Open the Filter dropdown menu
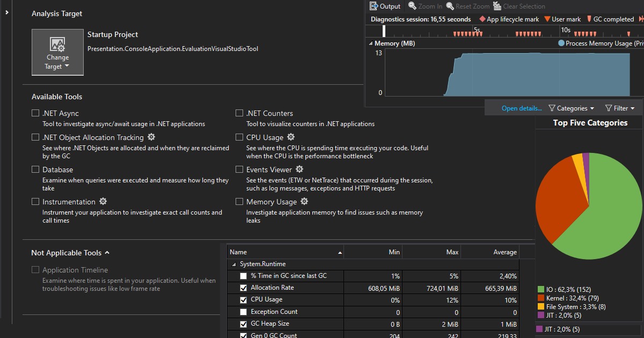 click(x=620, y=108)
